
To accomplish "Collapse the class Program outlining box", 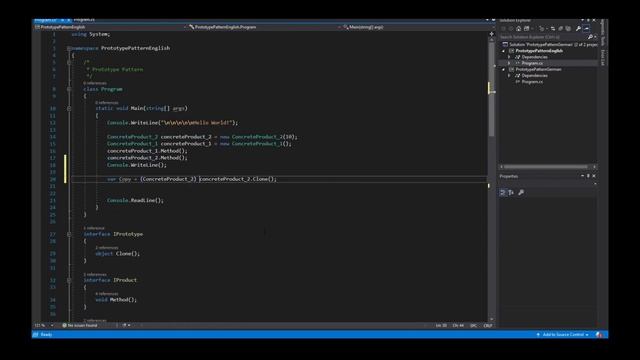I will (x=69, y=89).
